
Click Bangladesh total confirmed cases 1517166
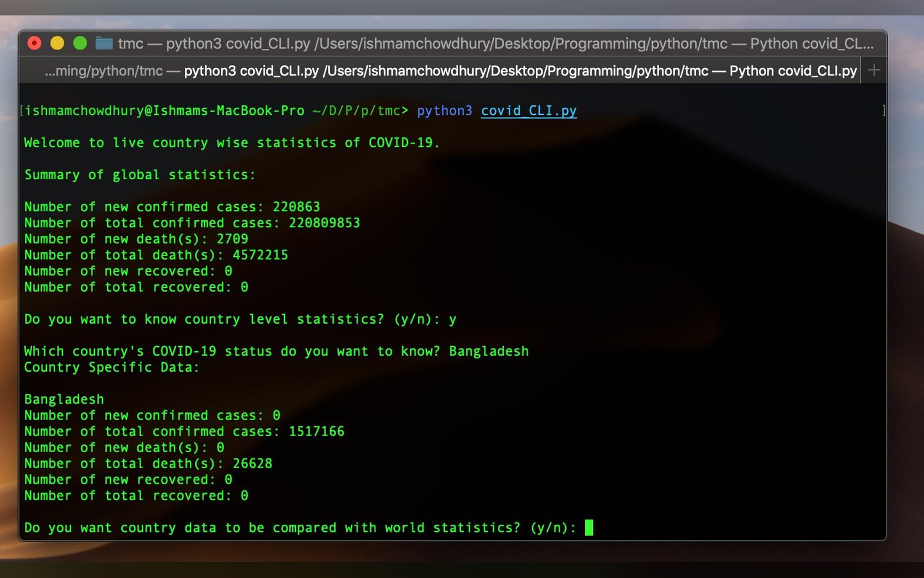[x=316, y=432]
